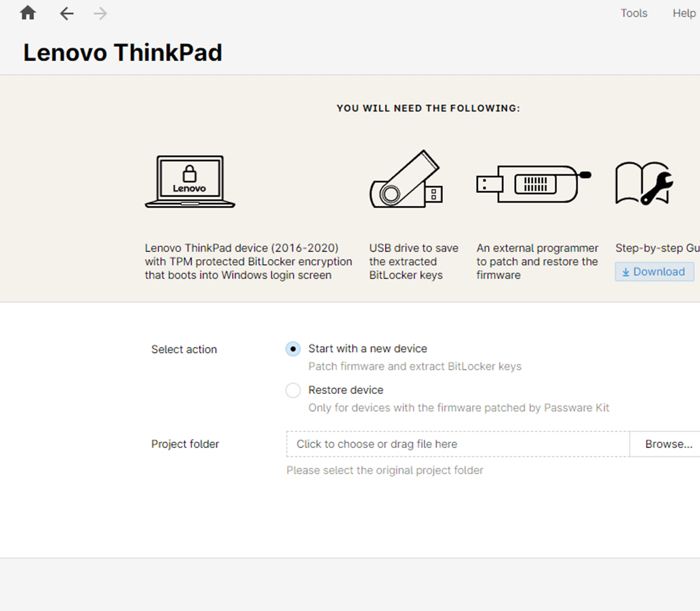Download the Step-by-step Guide
The width and height of the screenshot is (700, 611).
pos(654,272)
